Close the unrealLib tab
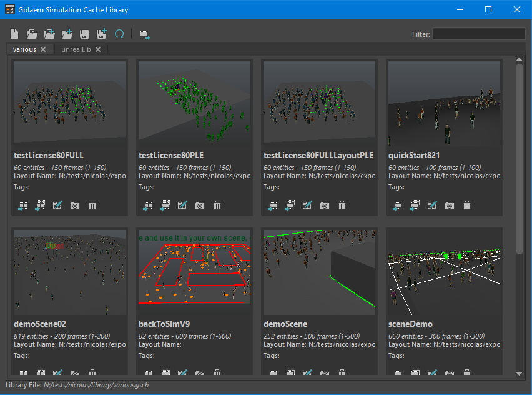This screenshot has height=395, width=532. pyautogui.click(x=98, y=49)
